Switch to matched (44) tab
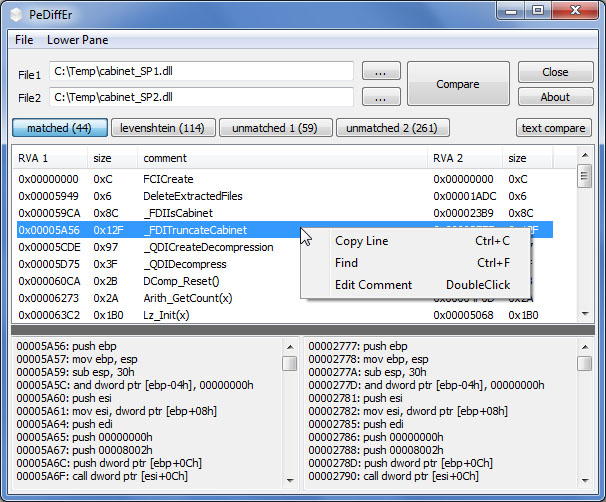 tap(60, 128)
